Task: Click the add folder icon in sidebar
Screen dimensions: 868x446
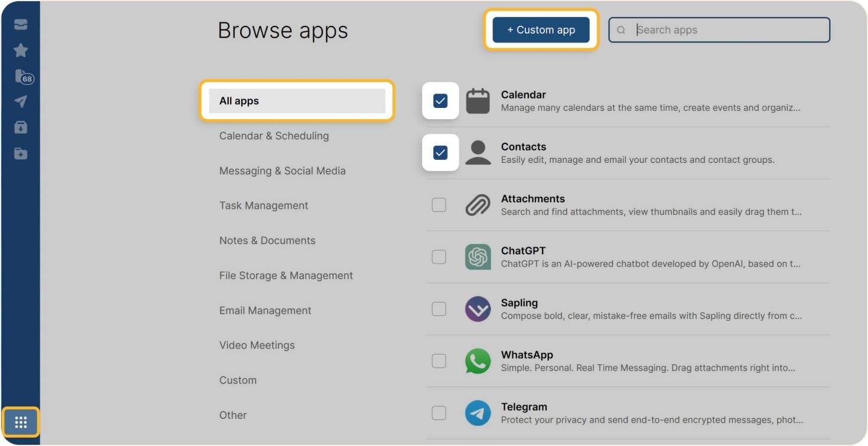Action: [21, 153]
